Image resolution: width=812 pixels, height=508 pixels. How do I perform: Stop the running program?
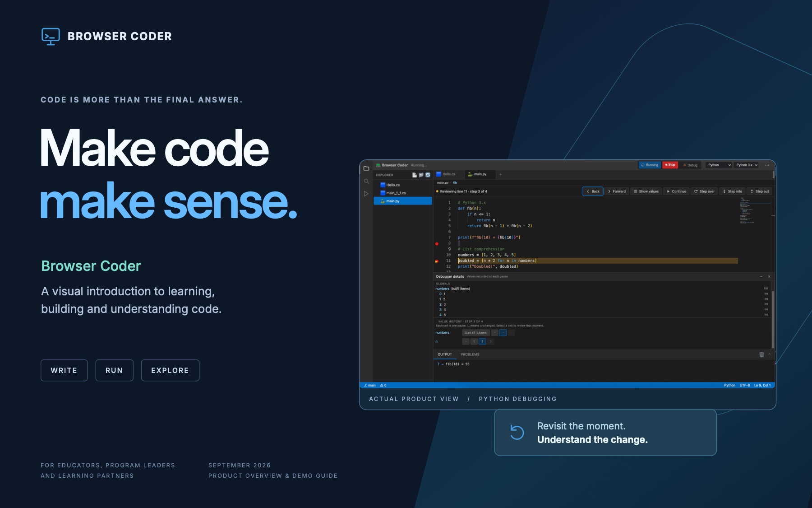click(670, 165)
